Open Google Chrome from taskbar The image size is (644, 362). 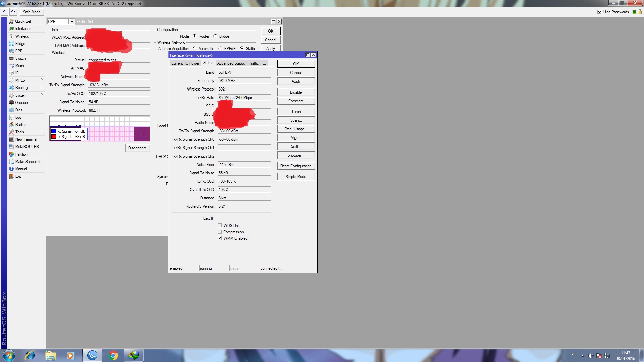coord(113,355)
